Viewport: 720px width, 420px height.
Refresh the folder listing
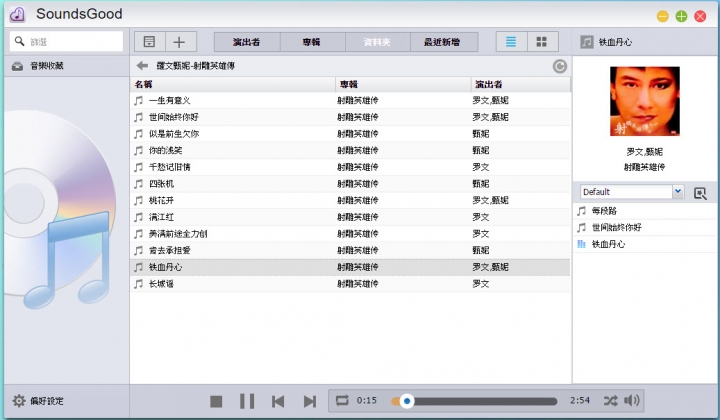[559, 66]
